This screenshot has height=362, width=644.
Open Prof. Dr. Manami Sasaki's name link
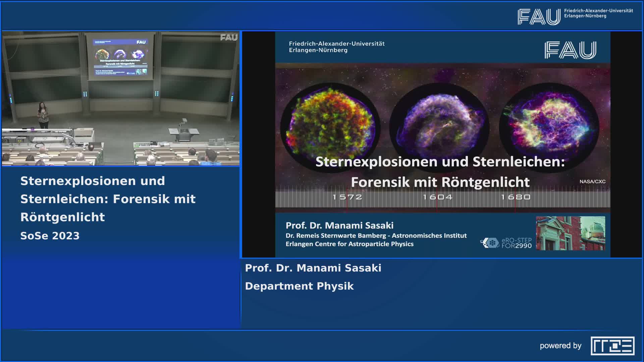click(x=313, y=268)
